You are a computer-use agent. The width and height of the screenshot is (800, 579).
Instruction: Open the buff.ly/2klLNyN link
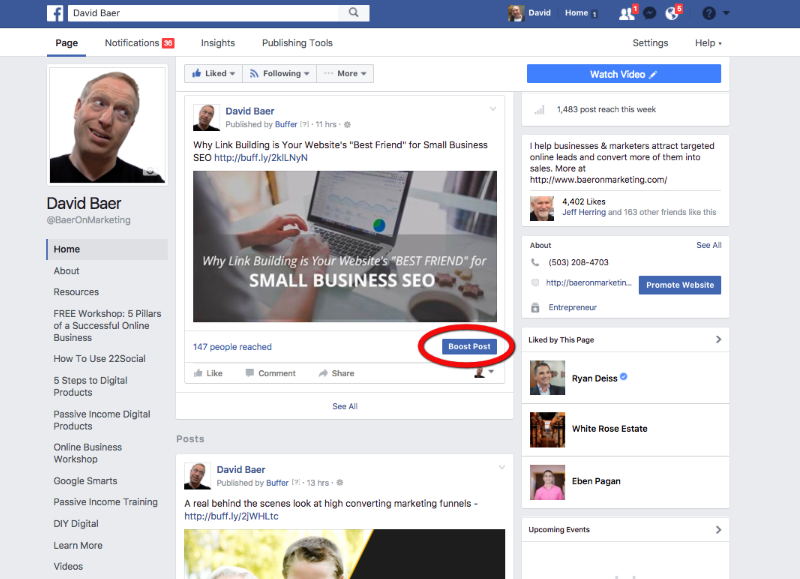pyautogui.click(x=260, y=157)
